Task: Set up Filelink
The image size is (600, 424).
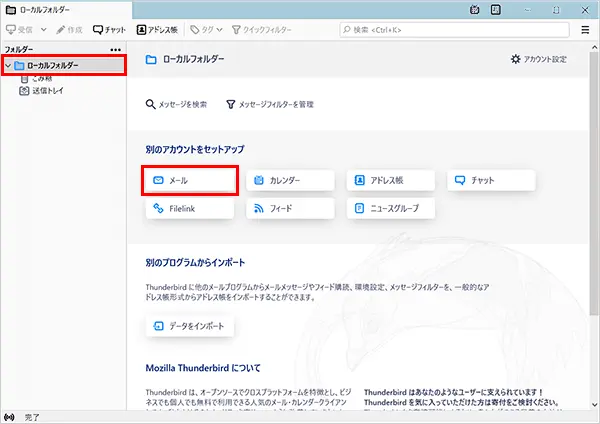Action: click(x=190, y=209)
